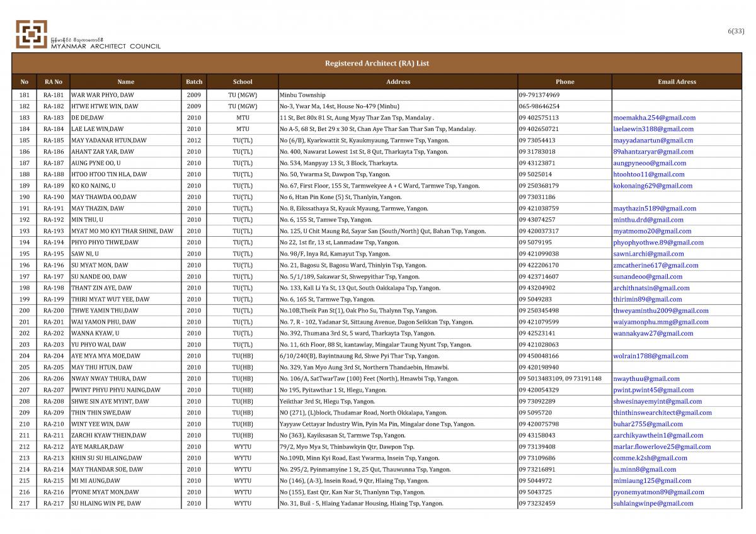Image resolution: width=756 pixels, height=534 pixels.
Task: Open email link phyophyothwe.89@gmail.com
Action: [658, 242]
